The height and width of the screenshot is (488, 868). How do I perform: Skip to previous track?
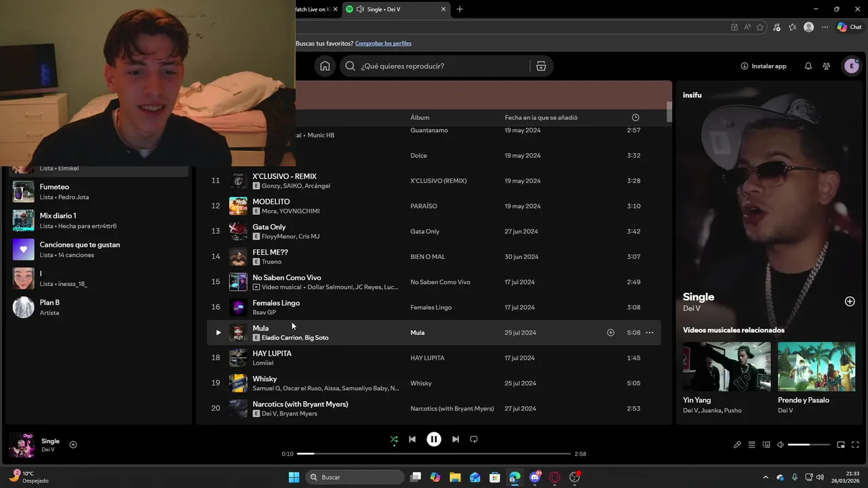412,439
